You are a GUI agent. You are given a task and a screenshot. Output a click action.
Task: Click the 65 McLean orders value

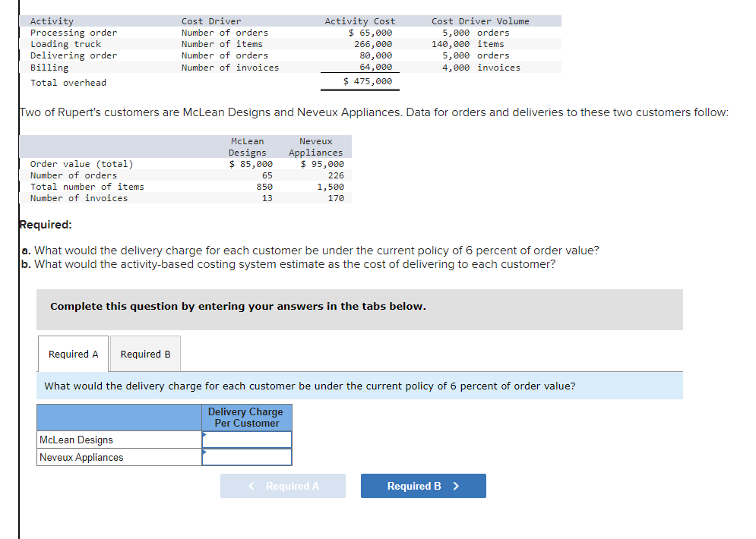pos(267,175)
